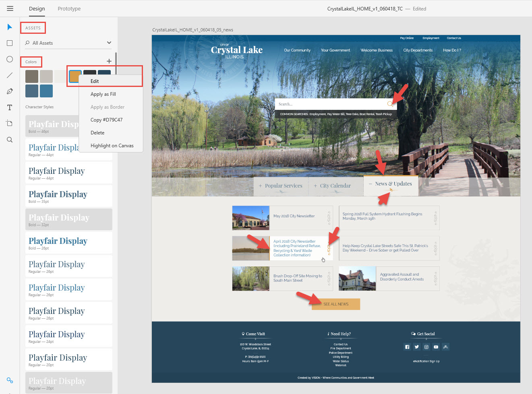Select the artboard title CrystalLakeIL_HOME_v1_060418_05_news

193,30
